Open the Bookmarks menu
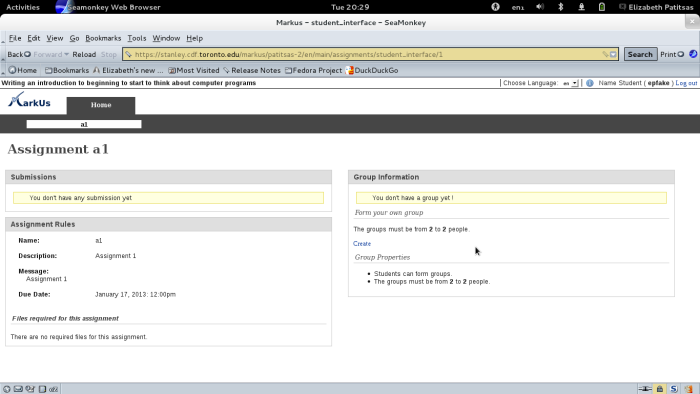Viewport: 700px width, 394px height. point(103,38)
